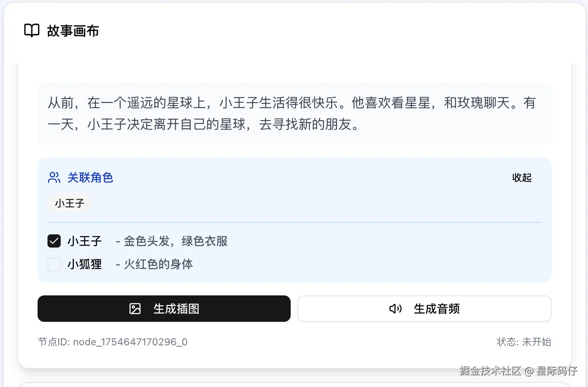The width and height of the screenshot is (588, 387).
Task: Click the open book icon beside 故事画布
Action: click(x=32, y=31)
